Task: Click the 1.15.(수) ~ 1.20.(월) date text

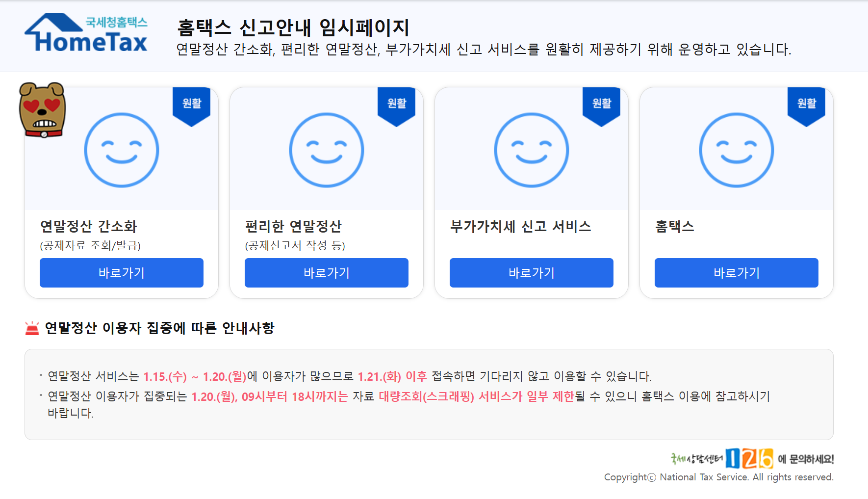Action: 195,376
